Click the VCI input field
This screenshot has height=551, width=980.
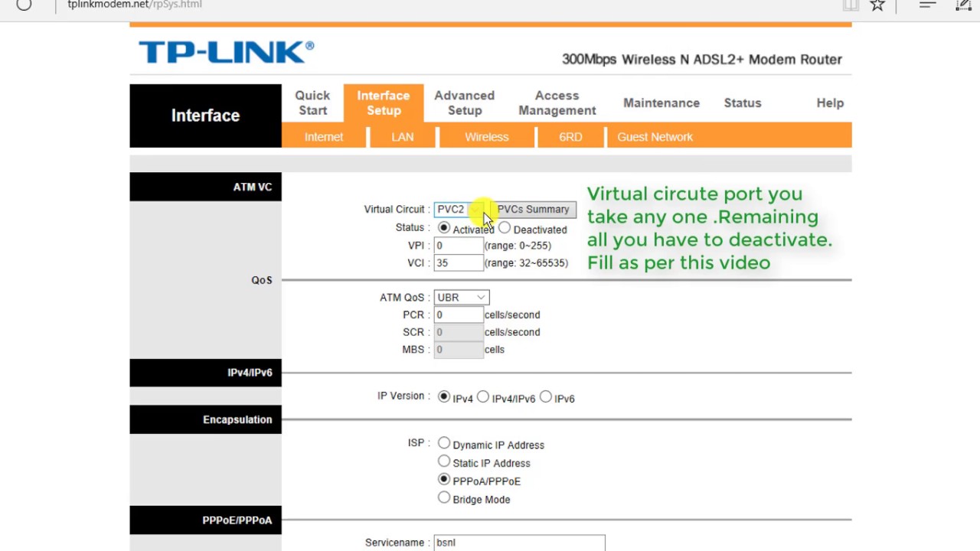click(459, 263)
